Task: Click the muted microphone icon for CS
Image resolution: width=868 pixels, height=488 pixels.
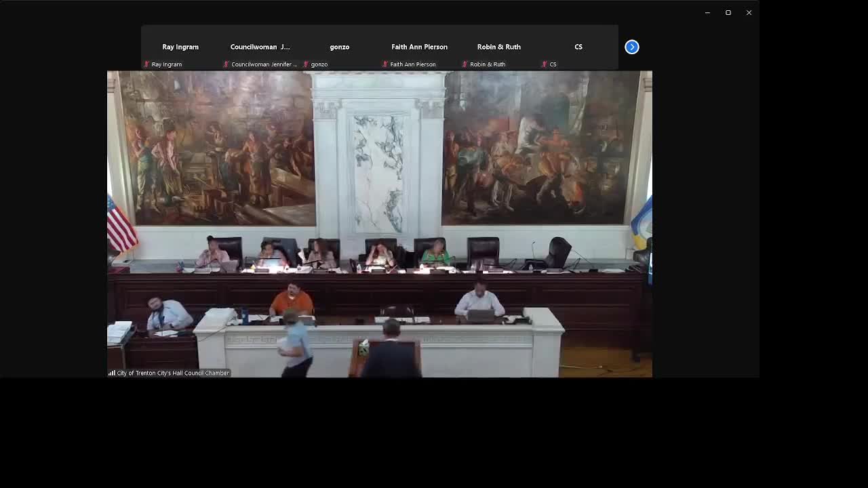Action: [x=545, y=64]
